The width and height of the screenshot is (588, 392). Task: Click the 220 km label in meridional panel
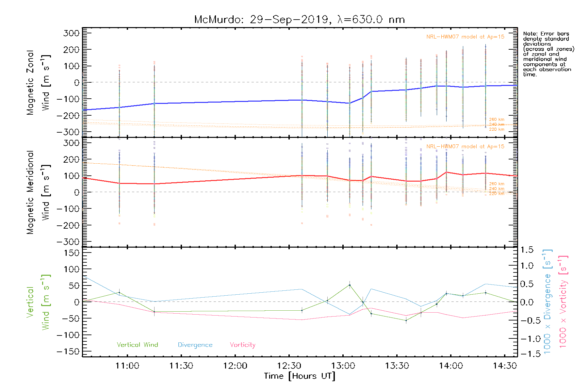tap(497, 194)
